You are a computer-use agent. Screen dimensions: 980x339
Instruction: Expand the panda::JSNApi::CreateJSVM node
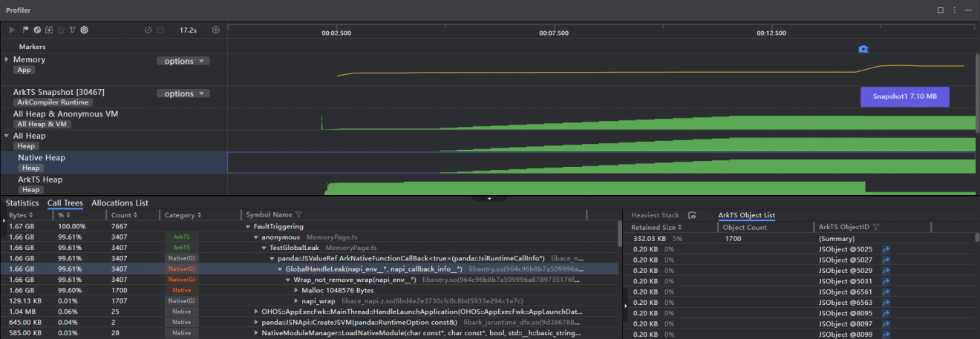(x=256, y=323)
